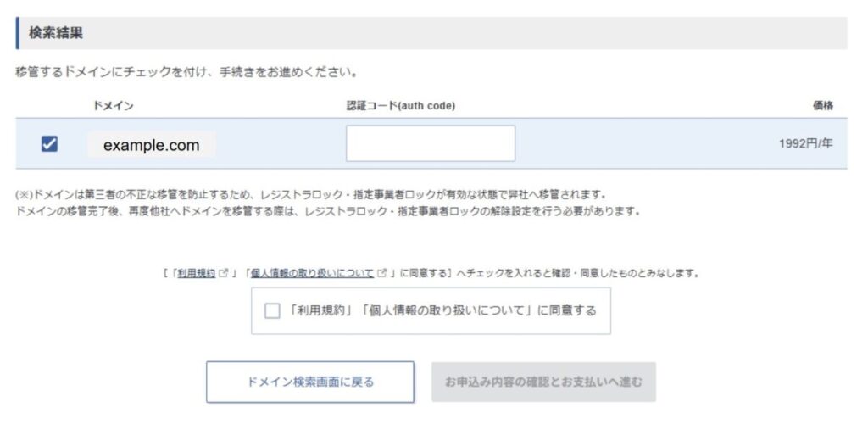Viewport: 868px width, 424px height.
Task: Focus the 認証コード (auth code) input field
Action: point(430,143)
